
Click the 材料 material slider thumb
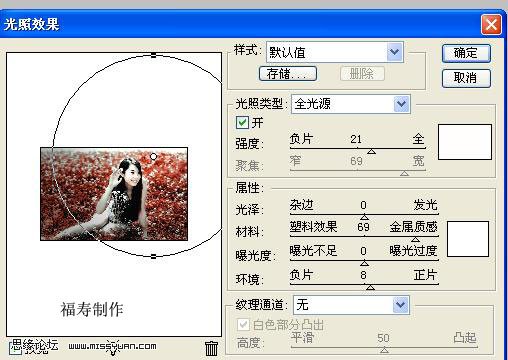tap(415, 239)
